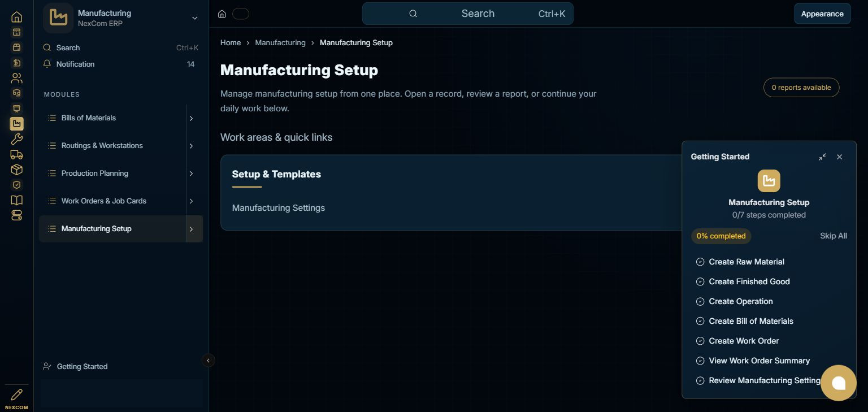Viewport: 868px width, 412px height.
Task: Open the home icon in left rail
Action: click(x=16, y=17)
